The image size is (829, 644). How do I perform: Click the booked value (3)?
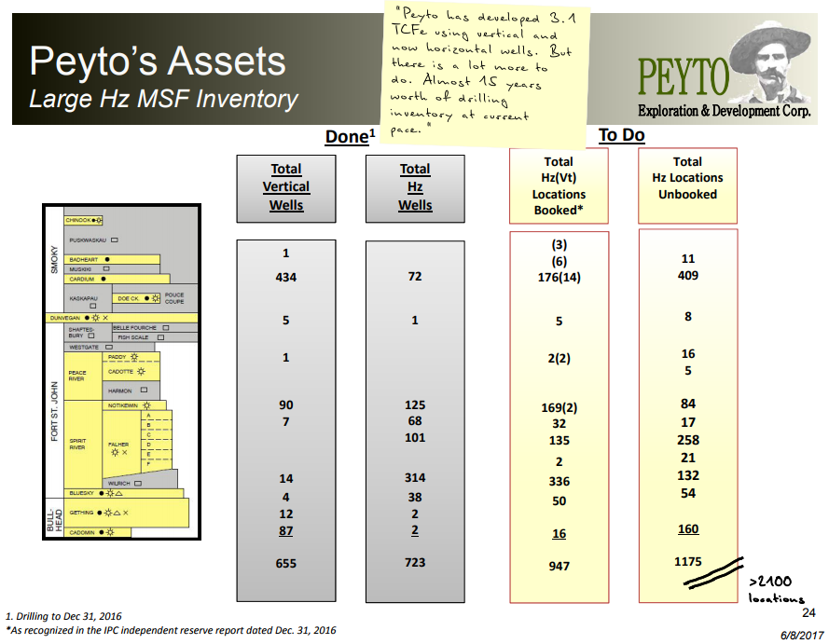click(x=559, y=244)
